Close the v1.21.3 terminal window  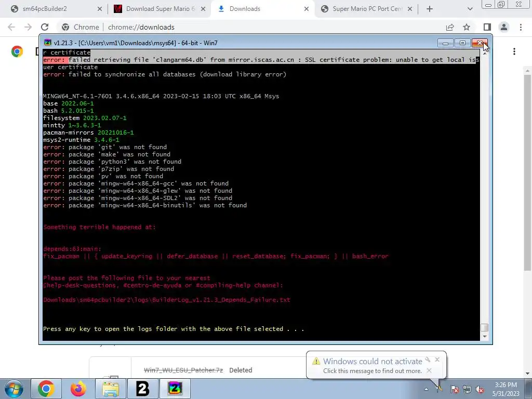[480, 43]
